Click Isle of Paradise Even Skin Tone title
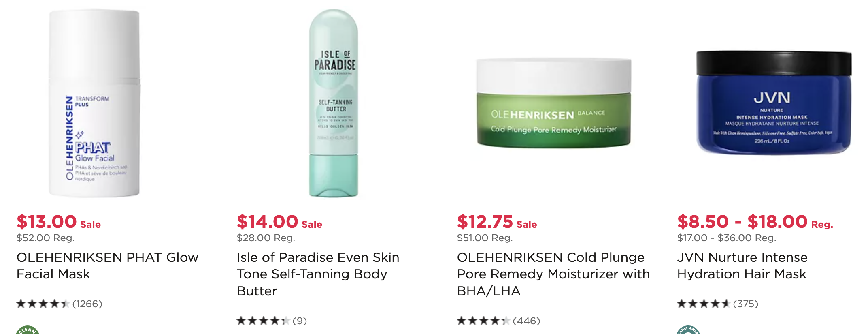Viewport: 868px width, 334px height. [x=318, y=274]
